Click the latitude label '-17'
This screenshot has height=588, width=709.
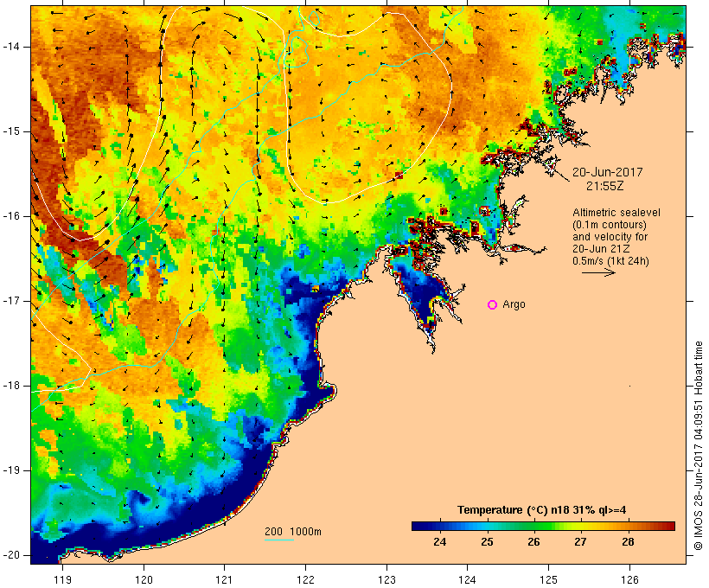pyautogui.click(x=11, y=301)
